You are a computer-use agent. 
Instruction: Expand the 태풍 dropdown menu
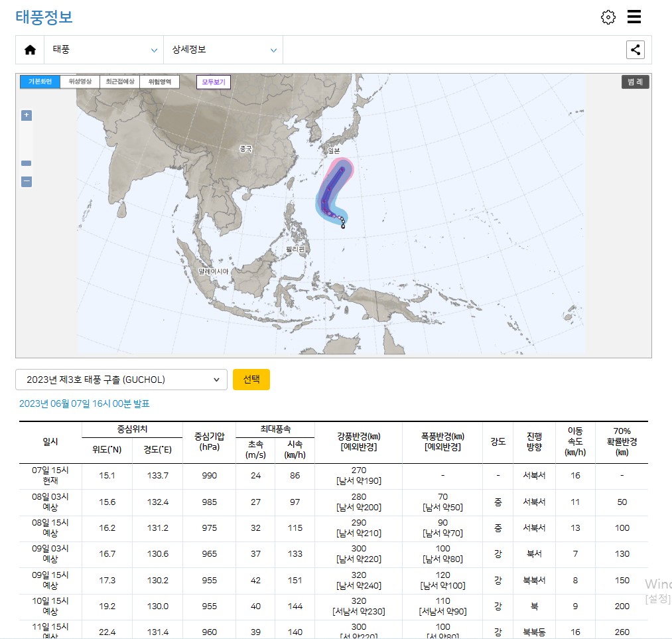pyautogui.click(x=104, y=50)
